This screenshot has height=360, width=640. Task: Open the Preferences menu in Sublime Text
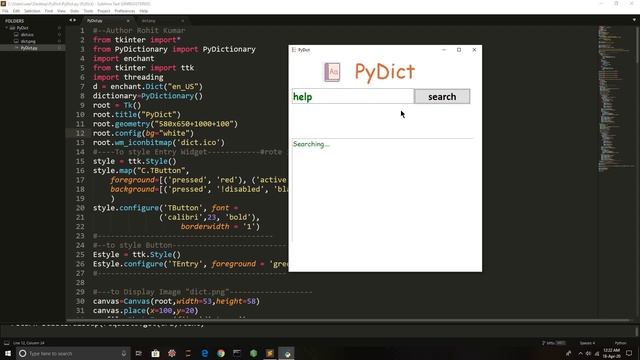(125, 11)
